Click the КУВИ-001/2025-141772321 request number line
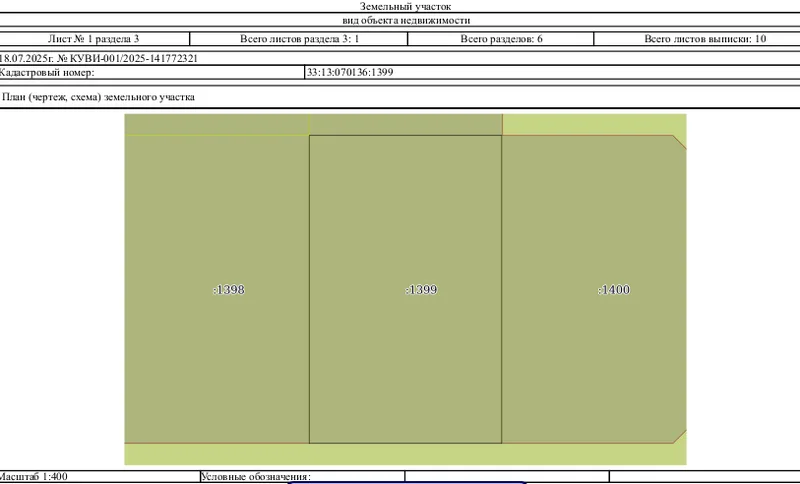 [98, 58]
